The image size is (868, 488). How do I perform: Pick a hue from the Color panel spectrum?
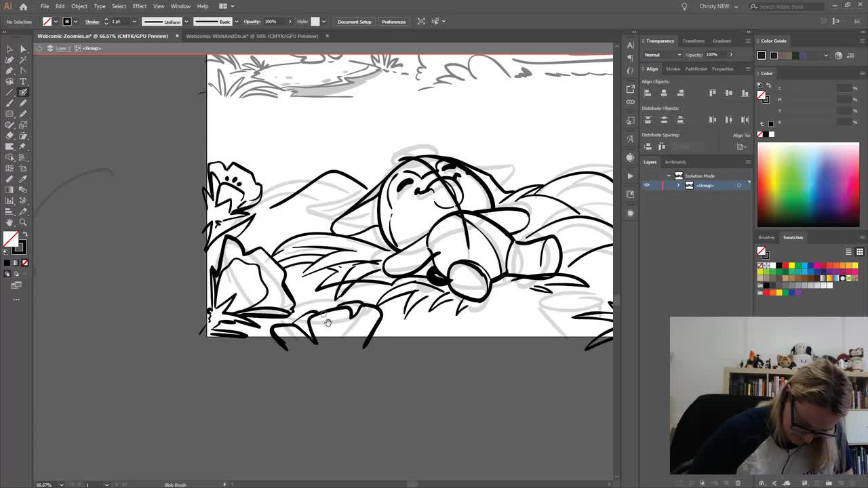tap(807, 183)
